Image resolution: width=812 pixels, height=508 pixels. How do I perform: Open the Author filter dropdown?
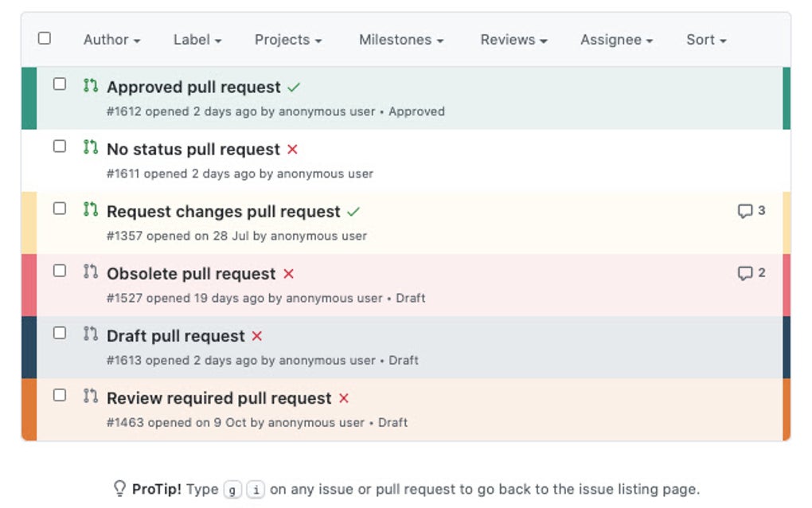click(111, 40)
